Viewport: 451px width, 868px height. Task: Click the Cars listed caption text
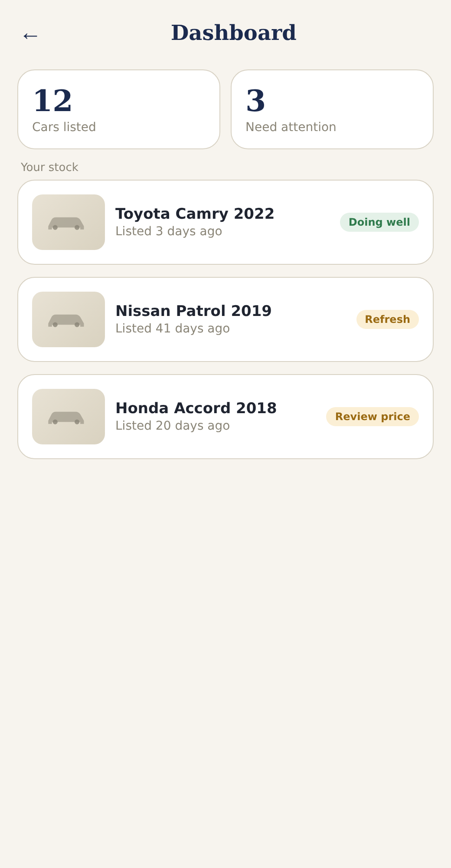point(64,127)
